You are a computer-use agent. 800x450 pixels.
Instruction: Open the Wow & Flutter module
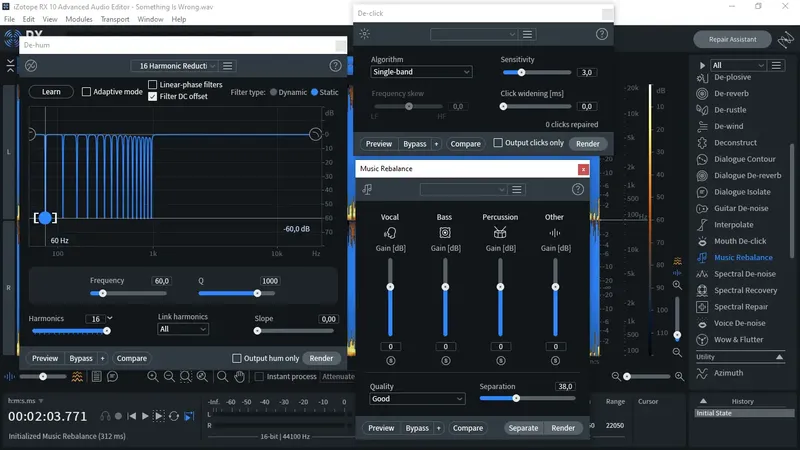point(739,340)
